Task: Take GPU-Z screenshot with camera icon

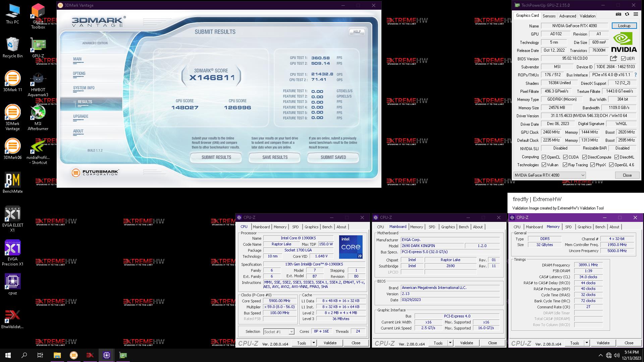Action: pos(618,14)
